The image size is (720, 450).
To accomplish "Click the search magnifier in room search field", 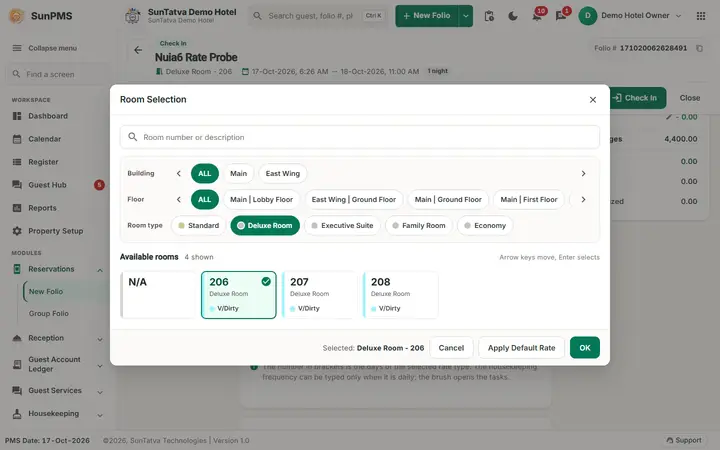I will tap(133, 137).
